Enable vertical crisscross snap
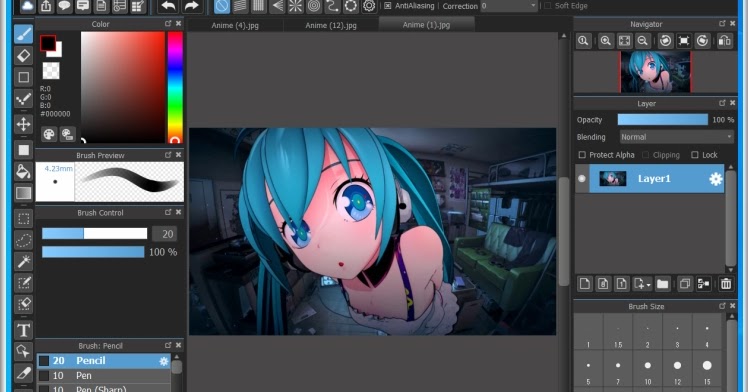Image resolution: width=748 pixels, height=392 pixels. tap(259, 6)
